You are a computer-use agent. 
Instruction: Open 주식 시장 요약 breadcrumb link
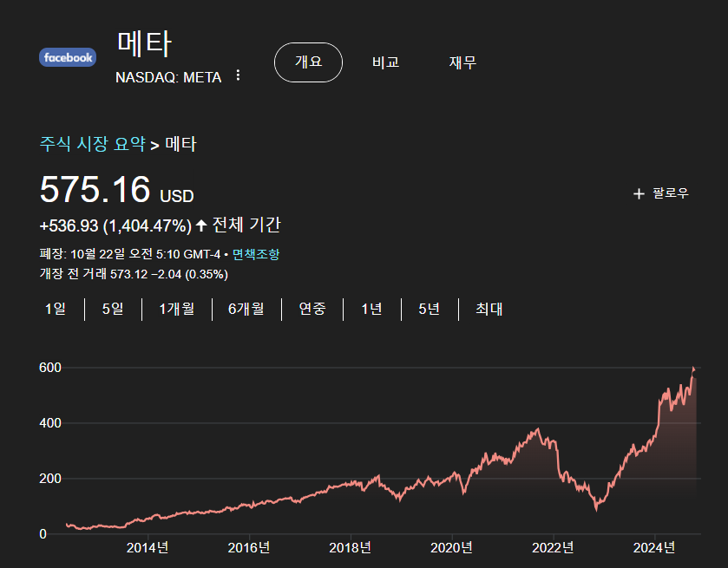tap(92, 144)
